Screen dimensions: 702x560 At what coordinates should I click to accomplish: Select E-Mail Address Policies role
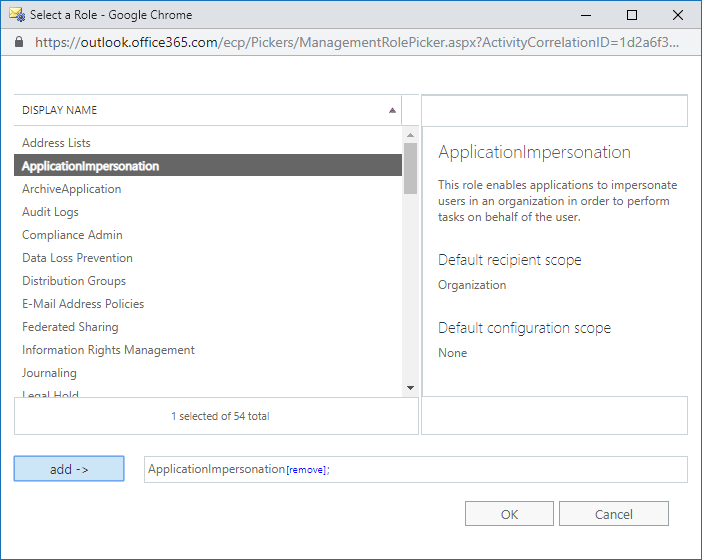pyautogui.click(x=83, y=304)
